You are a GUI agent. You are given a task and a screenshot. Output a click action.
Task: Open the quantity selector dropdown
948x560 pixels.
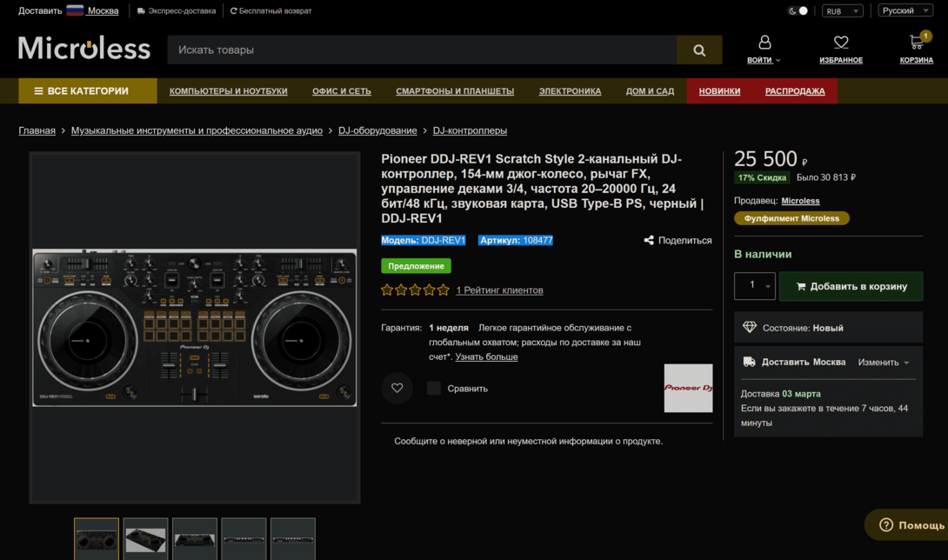(755, 286)
